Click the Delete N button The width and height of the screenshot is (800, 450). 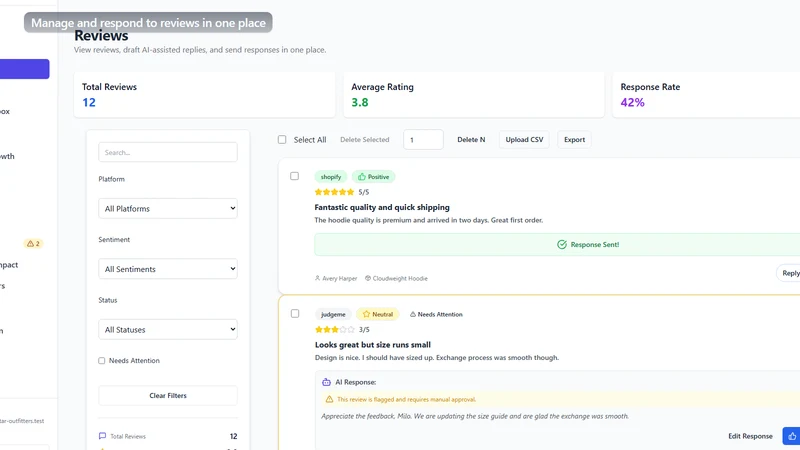[471, 139]
